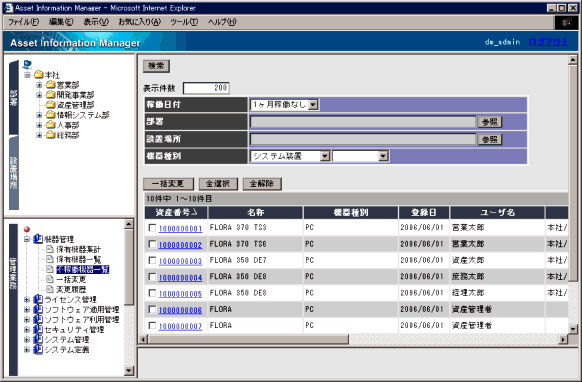Click the 表示件数 input field
The height and width of the screenshot is (382, 582).
(x=206, y=88)
